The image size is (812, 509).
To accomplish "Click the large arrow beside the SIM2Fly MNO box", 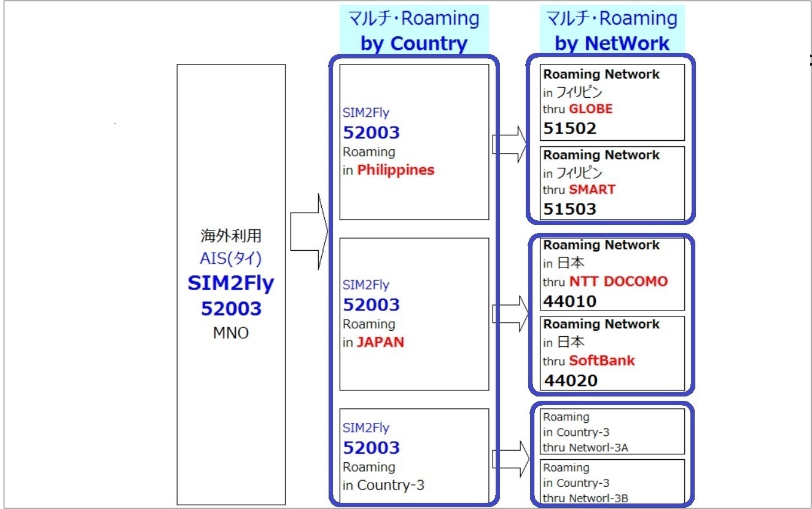I will click(309, 232).
